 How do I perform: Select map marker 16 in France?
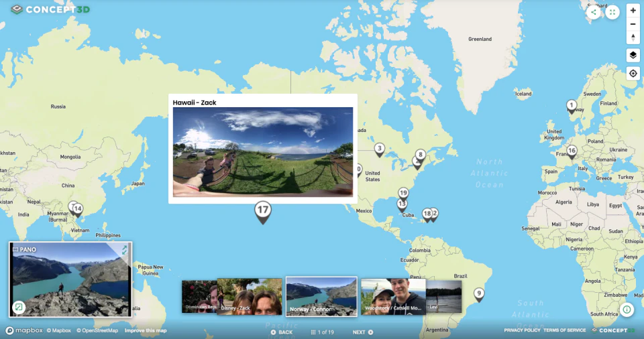[572, 151]
